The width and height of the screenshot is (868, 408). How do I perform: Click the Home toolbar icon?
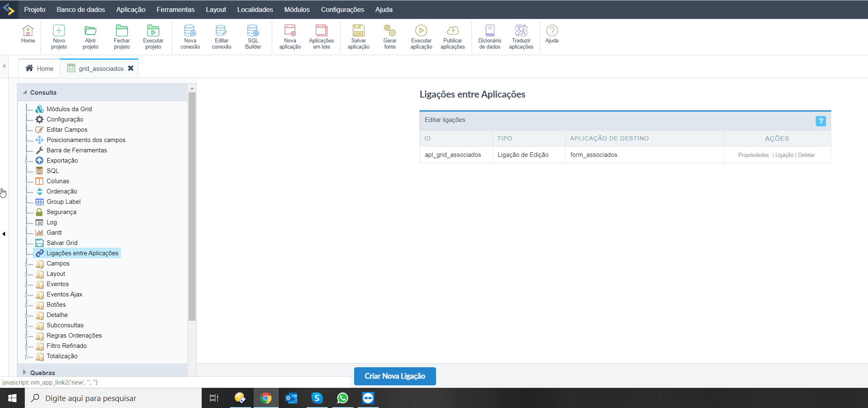coord(28,34)
